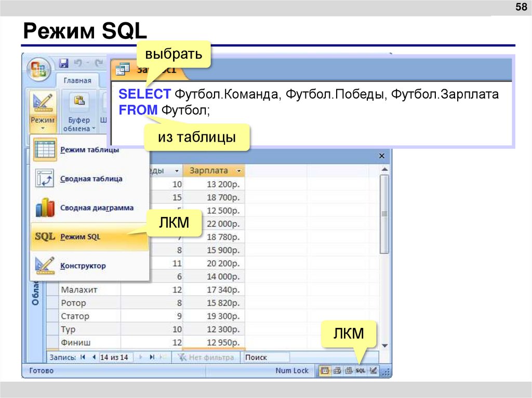Choose Конструктор in the view list
Screen dimensions: 532x398
click(x=83, y=266)
